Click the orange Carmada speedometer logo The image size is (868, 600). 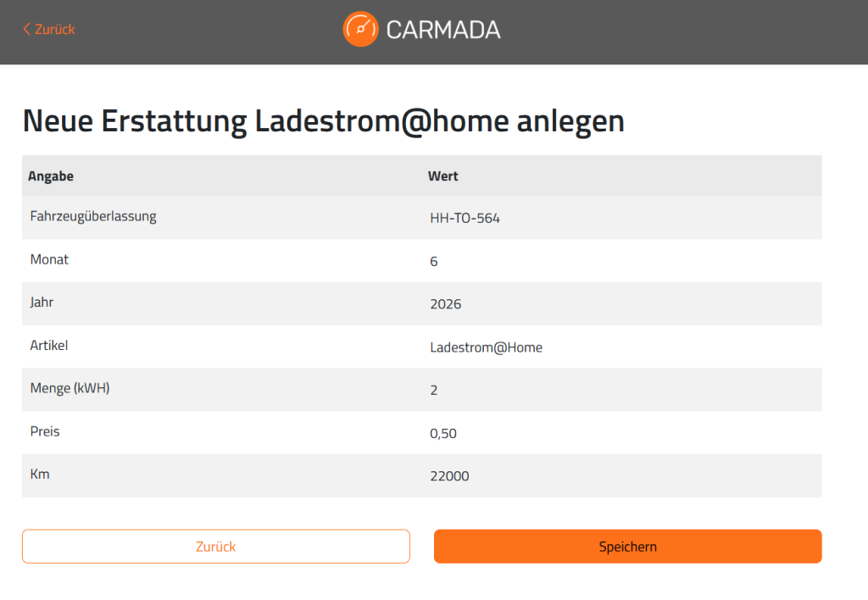coord(360,30)
